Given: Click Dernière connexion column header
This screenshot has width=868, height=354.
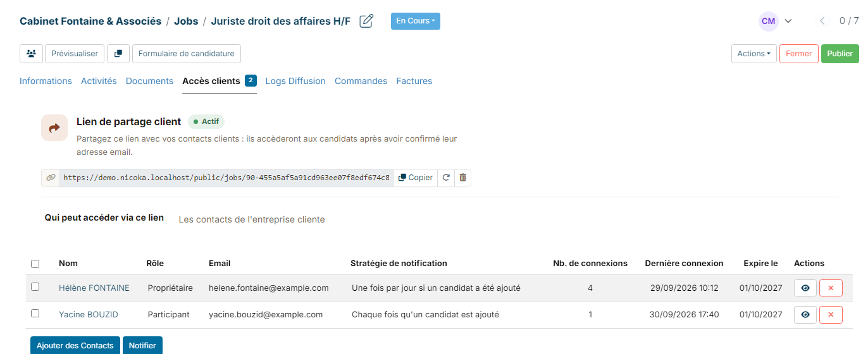Looking at the screenshot, I should pos(684,264).
